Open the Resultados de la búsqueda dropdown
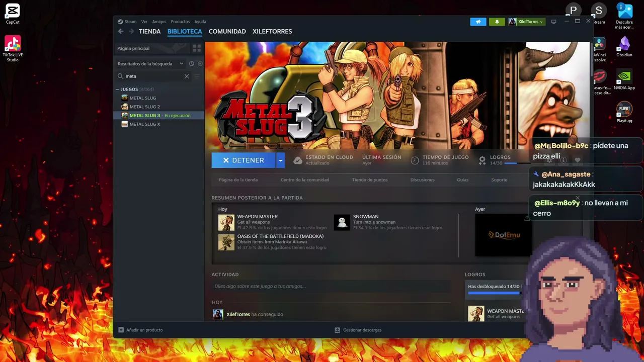The height and width of the screenshot is (362, 644). (x=150, y=64)
